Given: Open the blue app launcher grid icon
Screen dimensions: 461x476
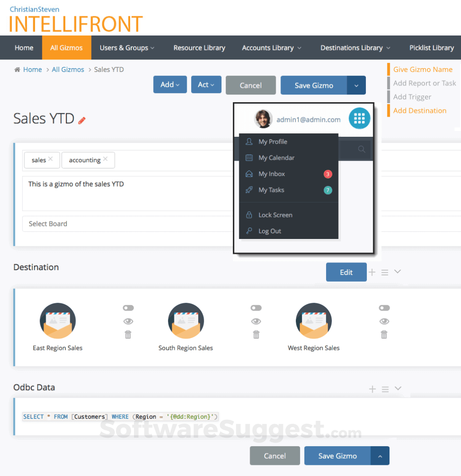Looking at the screenshot, I should click(359, 118).
